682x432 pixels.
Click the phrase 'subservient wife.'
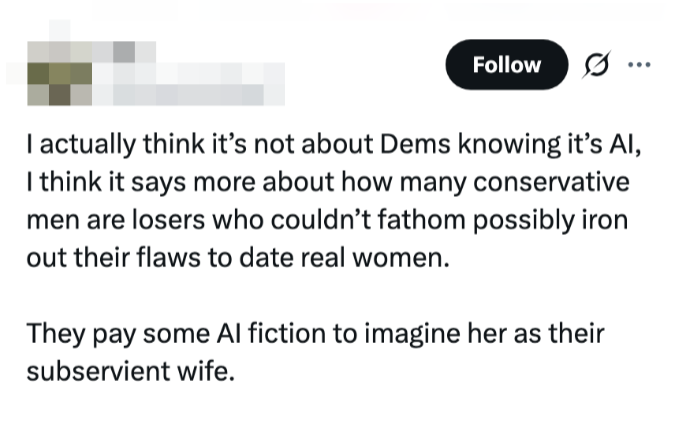[x=131, y=369]
